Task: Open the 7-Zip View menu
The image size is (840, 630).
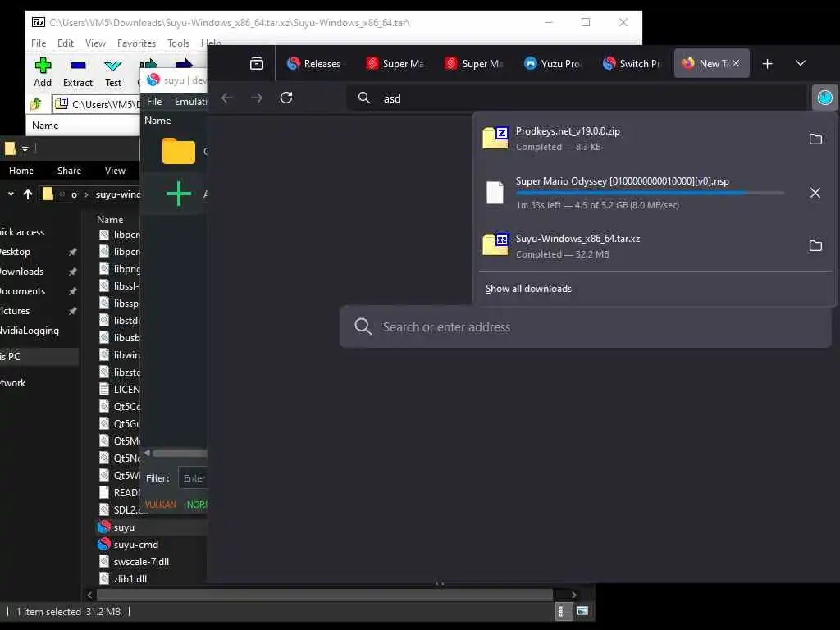Action: click(x=95, y=43)
